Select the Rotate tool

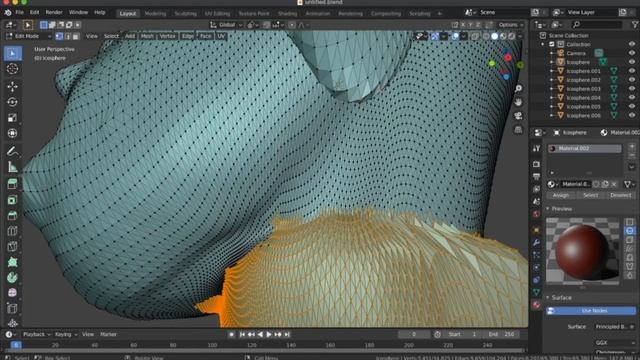pos(12,102)
